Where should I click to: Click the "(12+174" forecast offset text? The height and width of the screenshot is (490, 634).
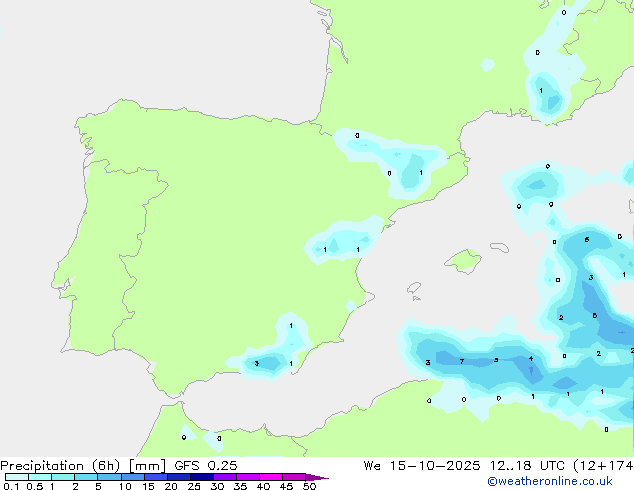603,466
